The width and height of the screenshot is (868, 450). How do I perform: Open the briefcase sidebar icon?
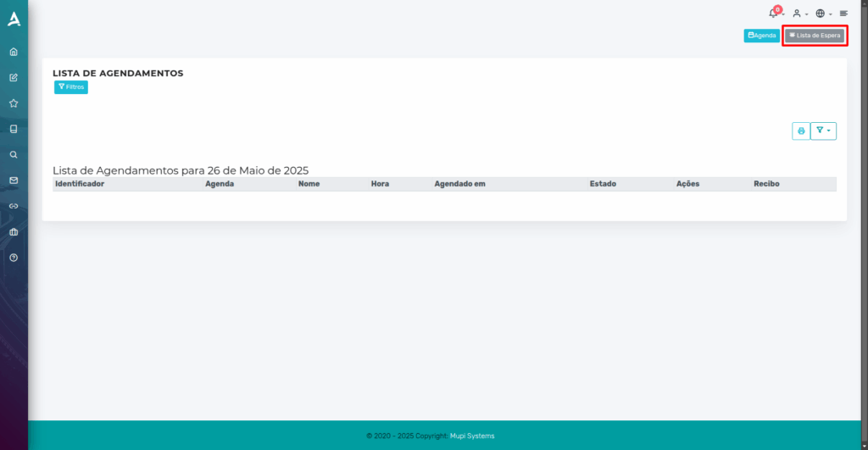coord(14,232)
